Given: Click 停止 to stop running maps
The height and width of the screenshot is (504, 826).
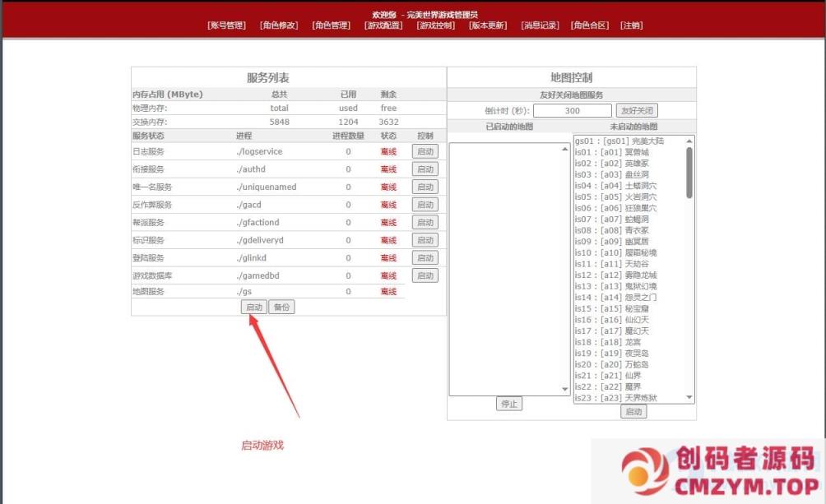Looking at the screenshot, I should point(509,404).
